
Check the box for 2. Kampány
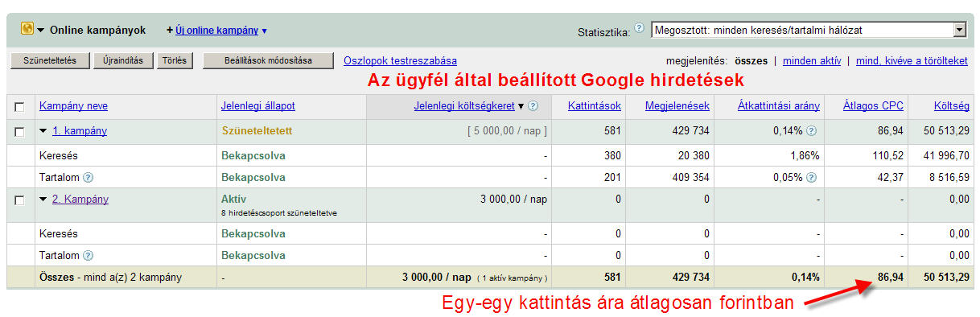pyautogui.click(x=19, y=200)
